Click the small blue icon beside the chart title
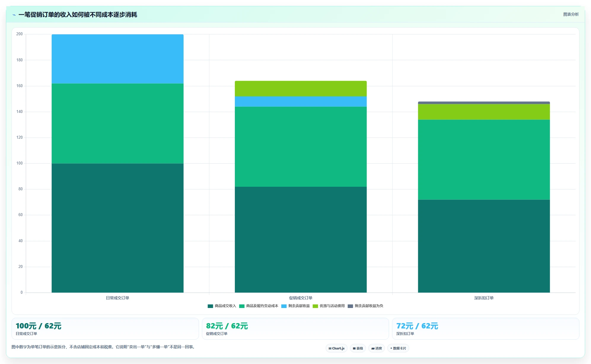The image size is (591, 364). click(14, 15)
